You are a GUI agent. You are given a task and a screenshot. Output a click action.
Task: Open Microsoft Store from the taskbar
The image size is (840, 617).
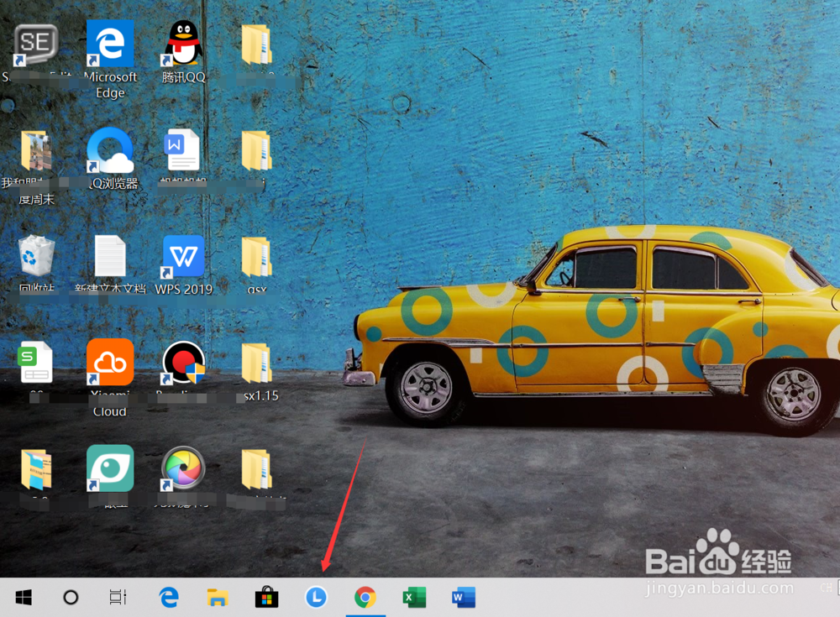tap(266, 597)
